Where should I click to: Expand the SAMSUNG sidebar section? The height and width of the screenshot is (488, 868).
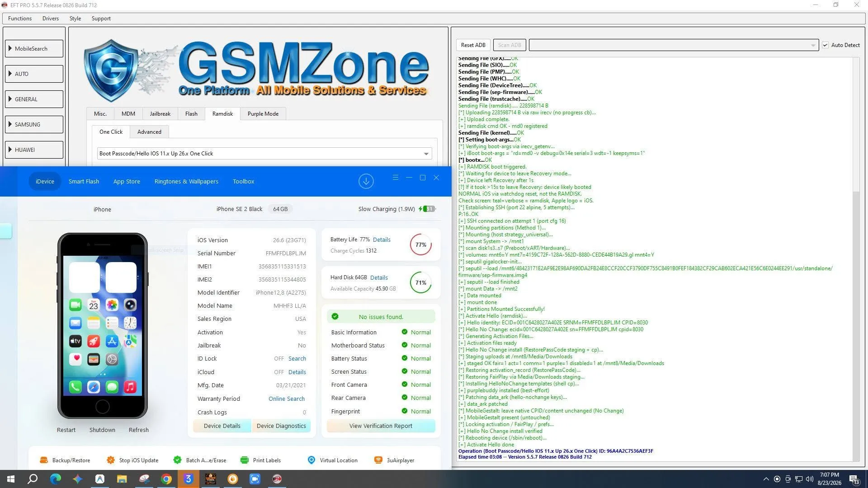coord(34,125)
